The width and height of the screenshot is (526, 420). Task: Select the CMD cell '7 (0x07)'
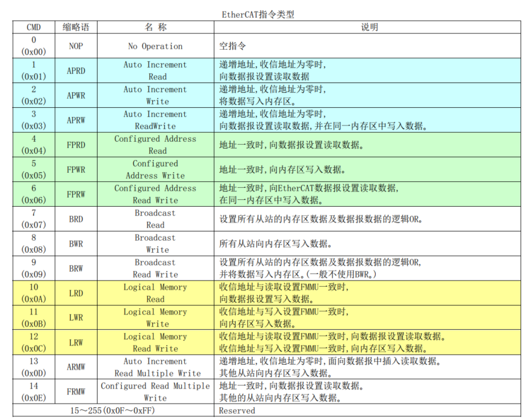tap(33, 219)
